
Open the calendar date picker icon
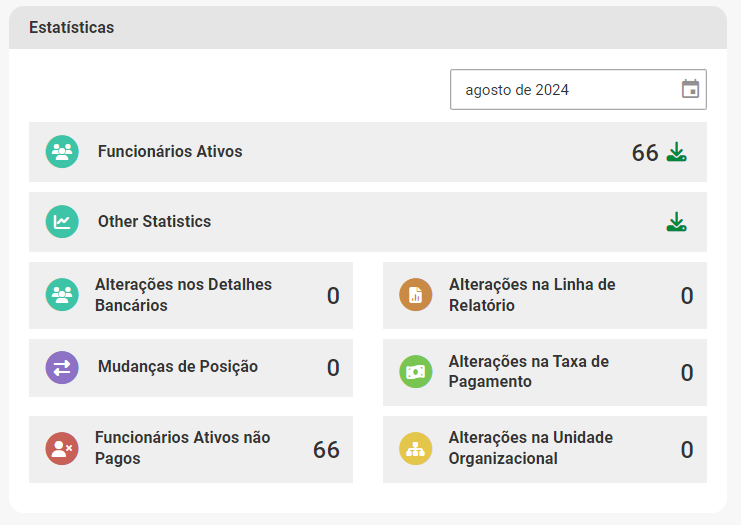690,89
